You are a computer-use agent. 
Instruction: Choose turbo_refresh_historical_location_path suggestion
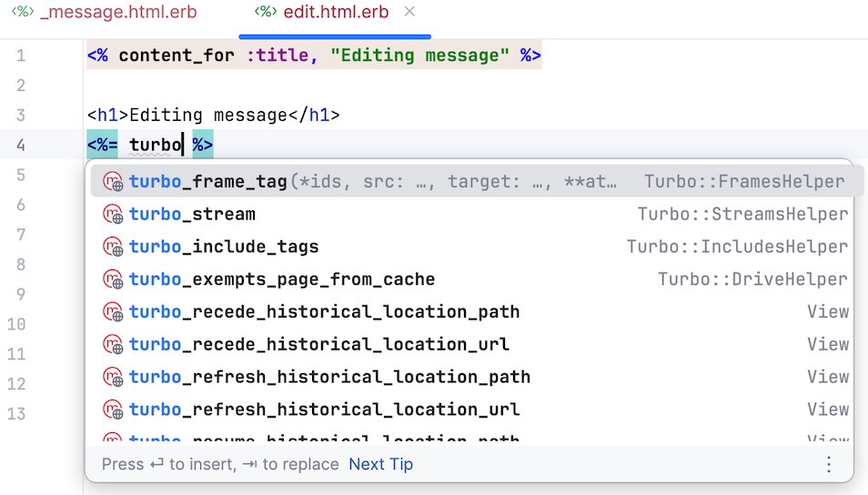[471, 377]
